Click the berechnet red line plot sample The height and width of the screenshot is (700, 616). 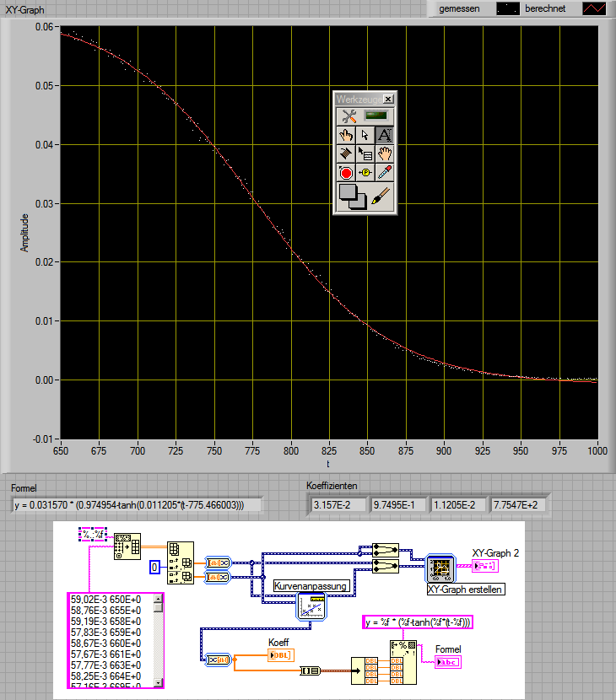point(594,8)
